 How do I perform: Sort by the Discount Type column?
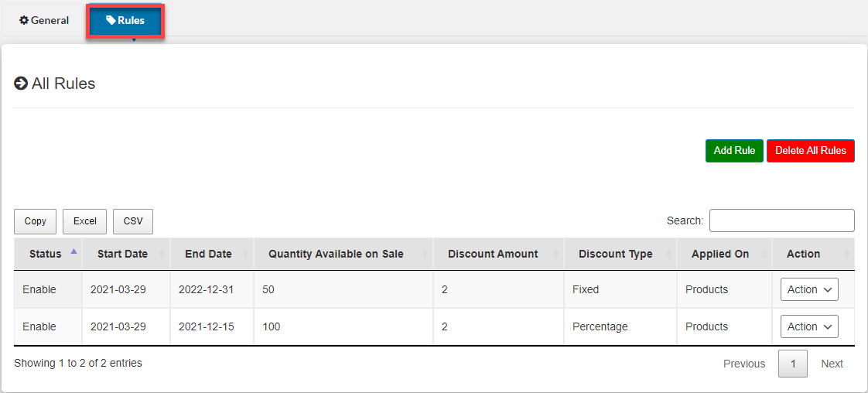(x=615, y=254)
